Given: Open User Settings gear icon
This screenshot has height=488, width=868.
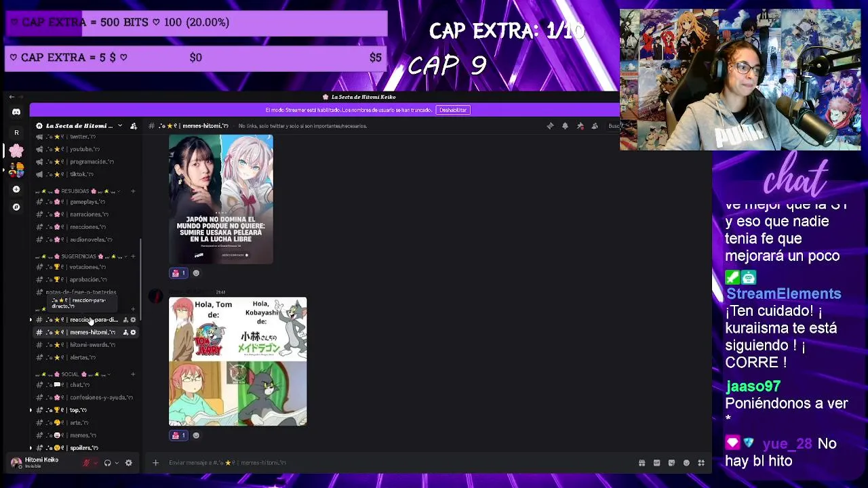Looking at the screenshot, I should click(x=129, y=463).
